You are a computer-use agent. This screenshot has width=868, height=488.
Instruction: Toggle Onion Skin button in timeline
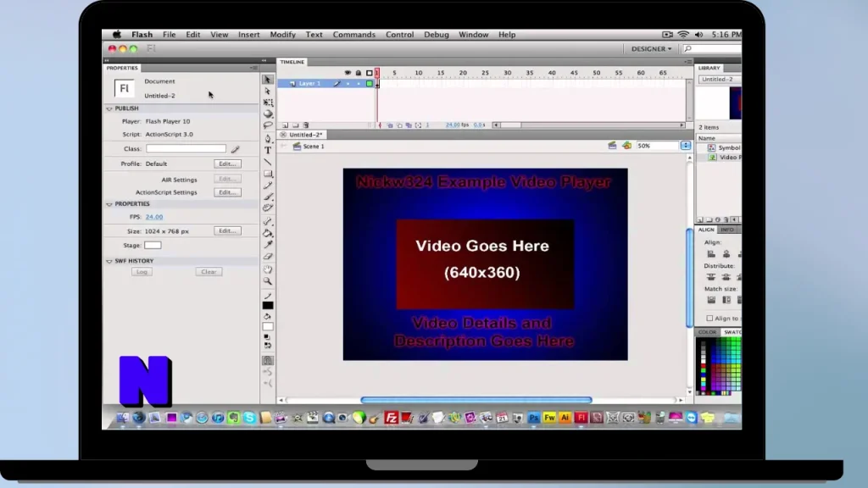coord(390,125)
